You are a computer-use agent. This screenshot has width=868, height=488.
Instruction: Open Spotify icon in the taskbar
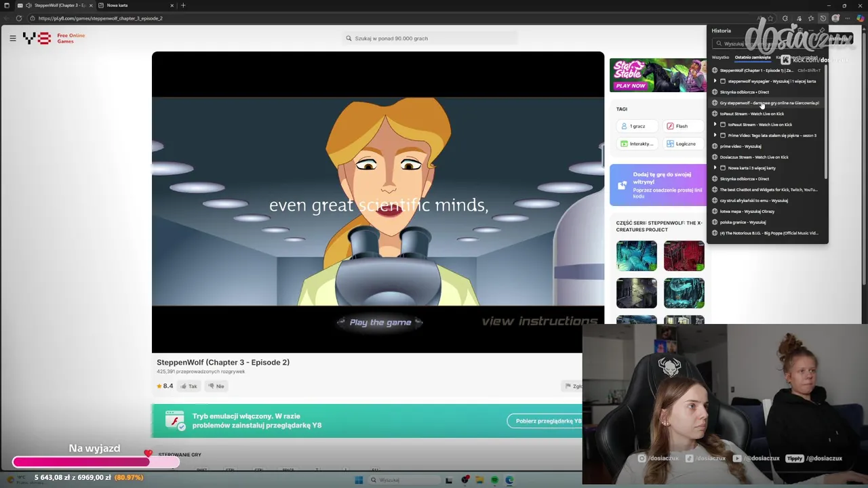(494, 480)
